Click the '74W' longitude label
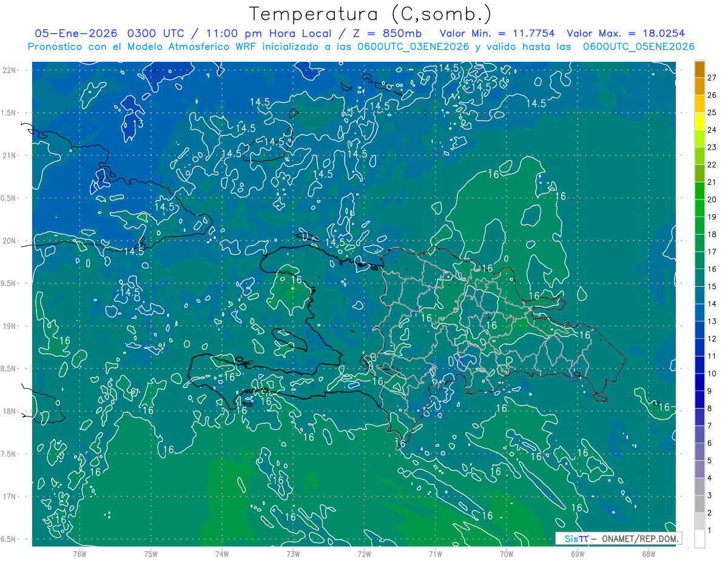The height and width of the screenshot is (562, 728). pos(222,554)
